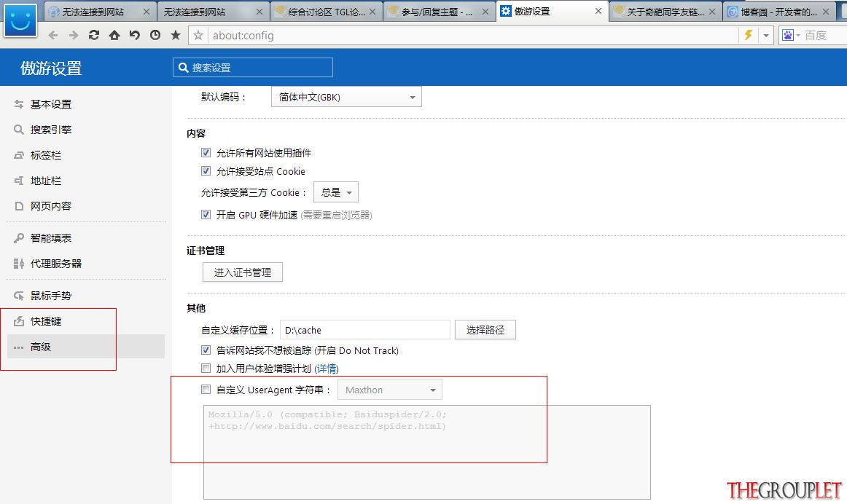
Task: Click the 代理服务器 sidebar icon
Action: point(19,264)
